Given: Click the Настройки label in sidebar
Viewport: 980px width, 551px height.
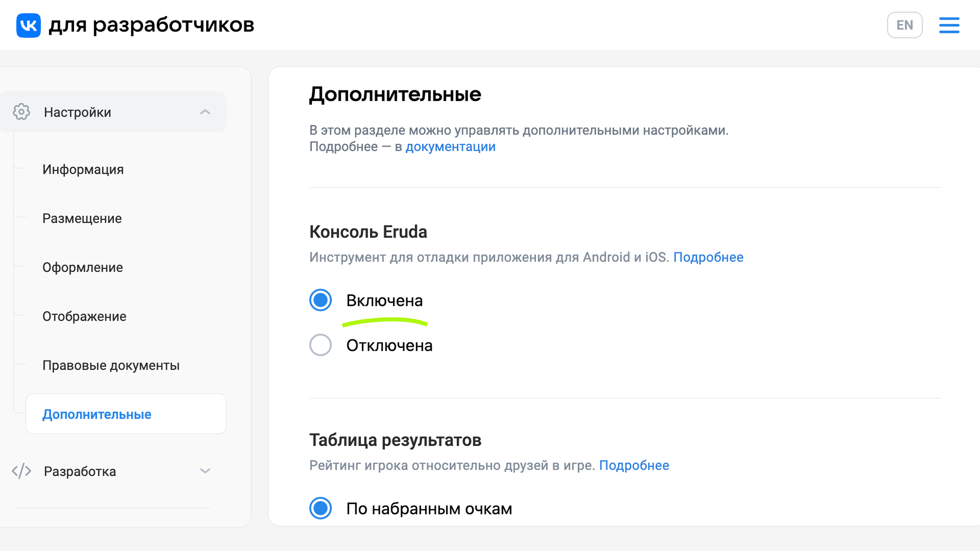Looking at the screenshot, I should click(x=78, y=112).
